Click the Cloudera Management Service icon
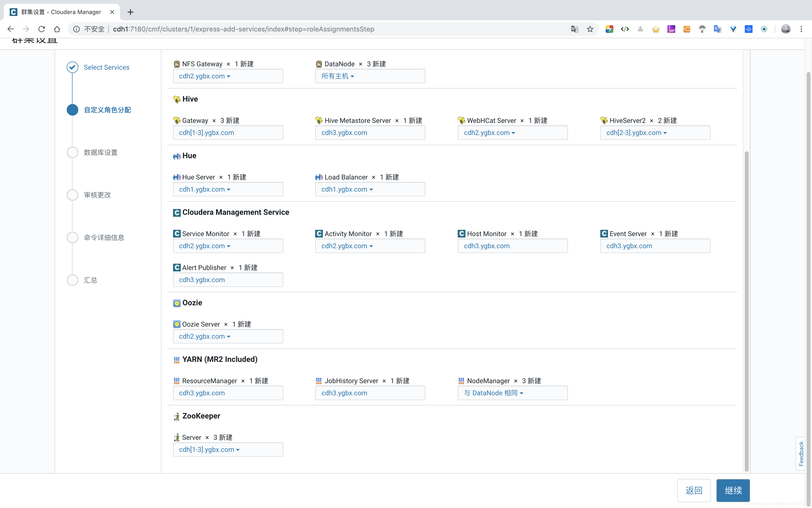Viewport: 812px width, 508px height. 177,213
